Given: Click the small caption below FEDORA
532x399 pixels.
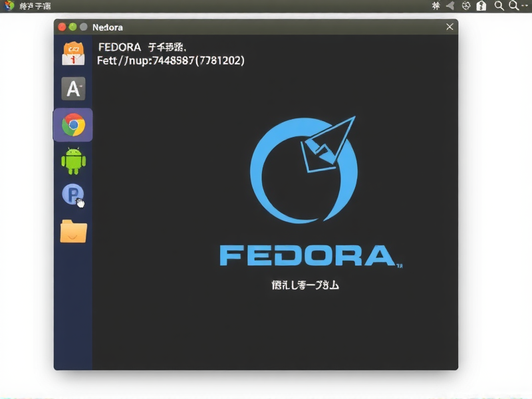Looking at the screenshot, I should pos(305,283).
